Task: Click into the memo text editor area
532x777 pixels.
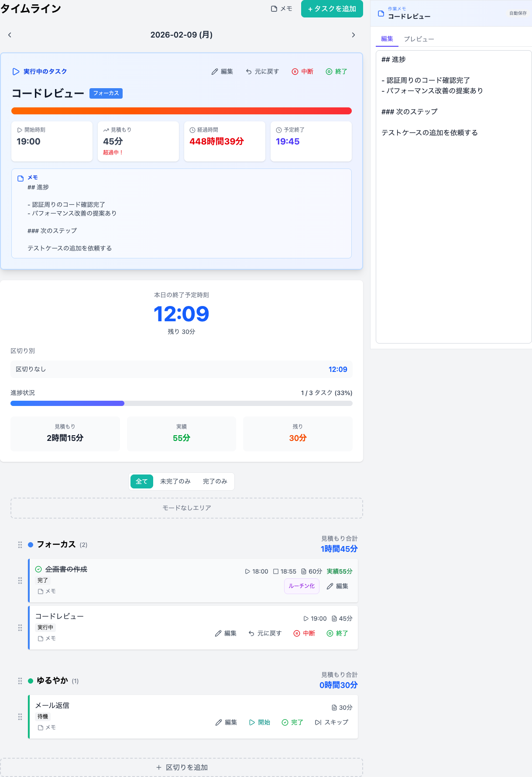Action: (x=453, y=196)
